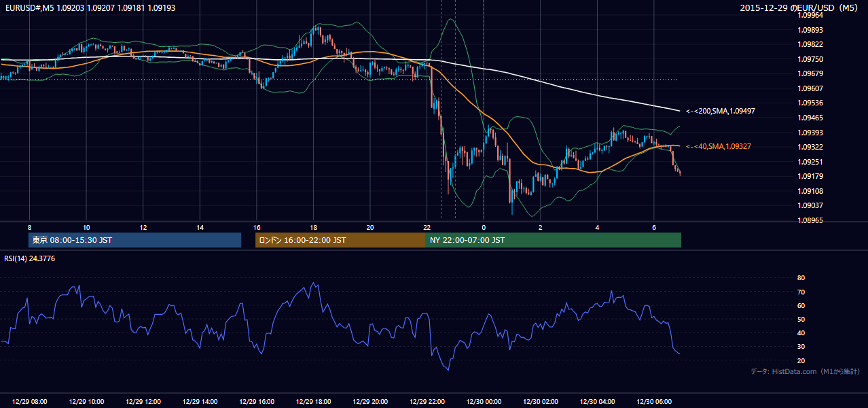Click the 1.09822 price axis label
868x408 pixels.
(811, 44)
